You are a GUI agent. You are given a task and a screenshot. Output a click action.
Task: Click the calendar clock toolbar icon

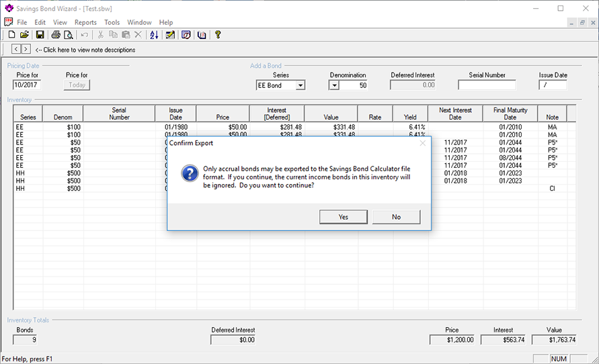[186, 35]
